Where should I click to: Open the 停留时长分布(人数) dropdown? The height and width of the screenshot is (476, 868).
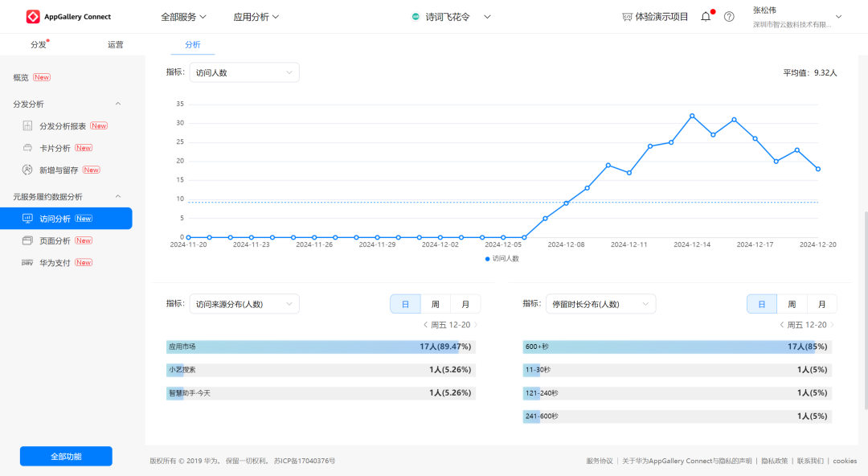600,304
